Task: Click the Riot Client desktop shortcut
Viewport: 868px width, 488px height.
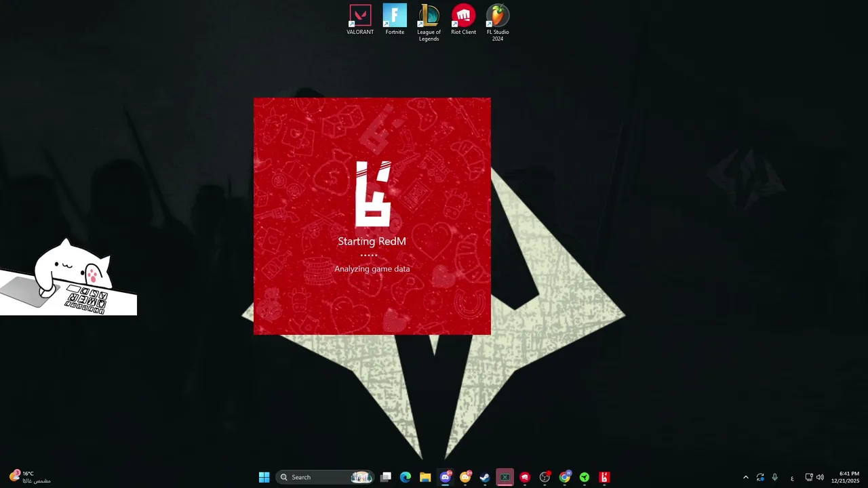Action: pos(463,20)
